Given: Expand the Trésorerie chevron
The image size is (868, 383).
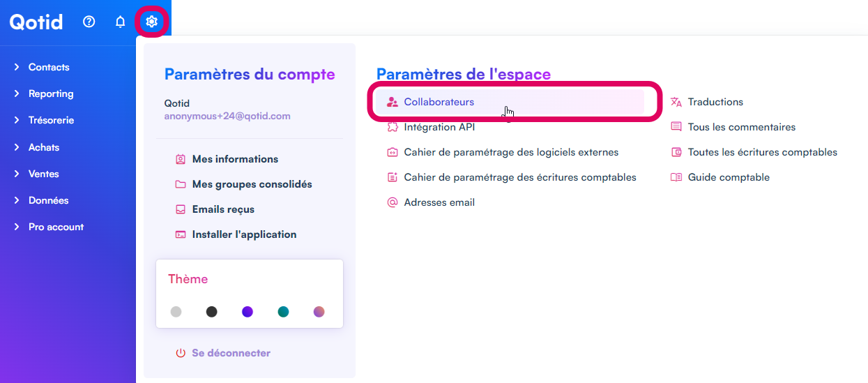Looking at the screenshot, I should click(17, 120).
